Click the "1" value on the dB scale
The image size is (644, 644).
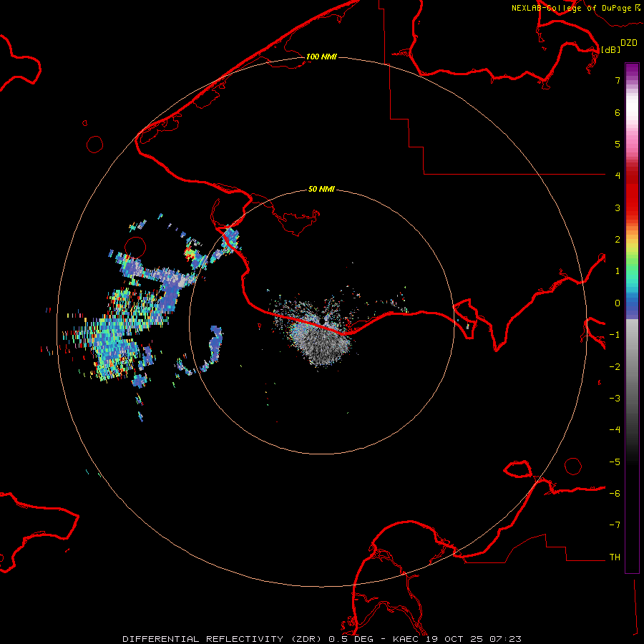click(x=618, y=271)
